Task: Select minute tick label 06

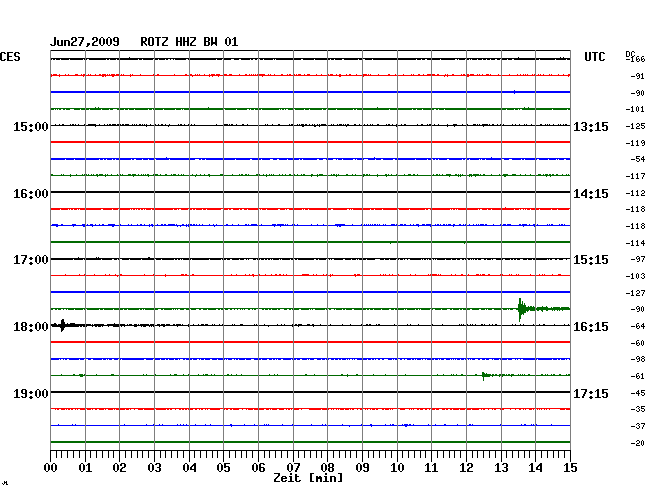Action: (258, 467)
